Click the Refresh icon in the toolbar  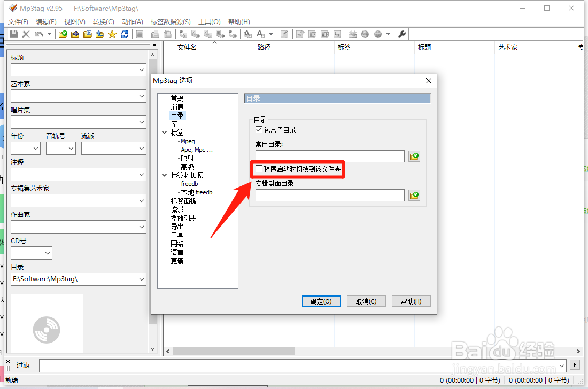point(125,34)
